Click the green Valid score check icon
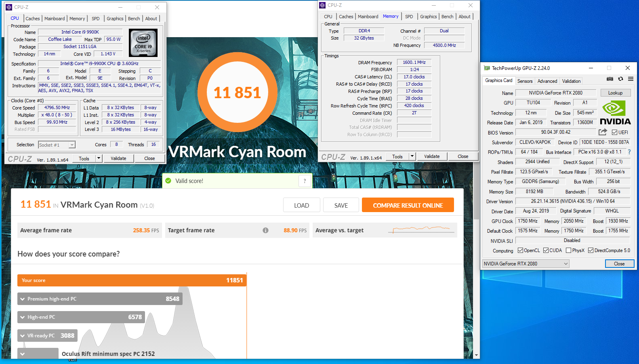 tap(168, 181)
